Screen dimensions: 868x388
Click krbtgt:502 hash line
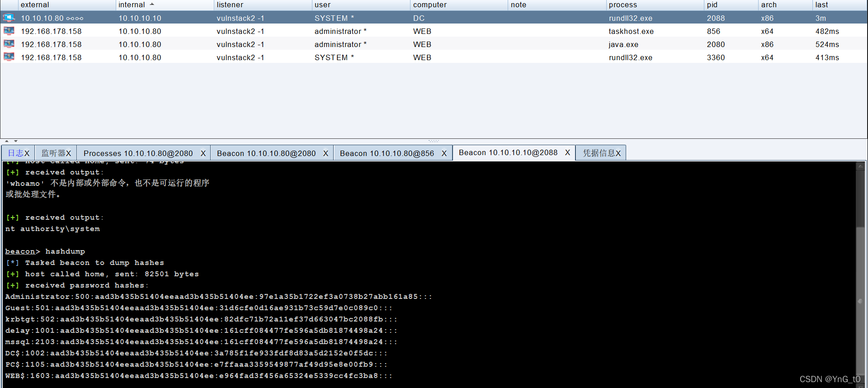point(202,319)
